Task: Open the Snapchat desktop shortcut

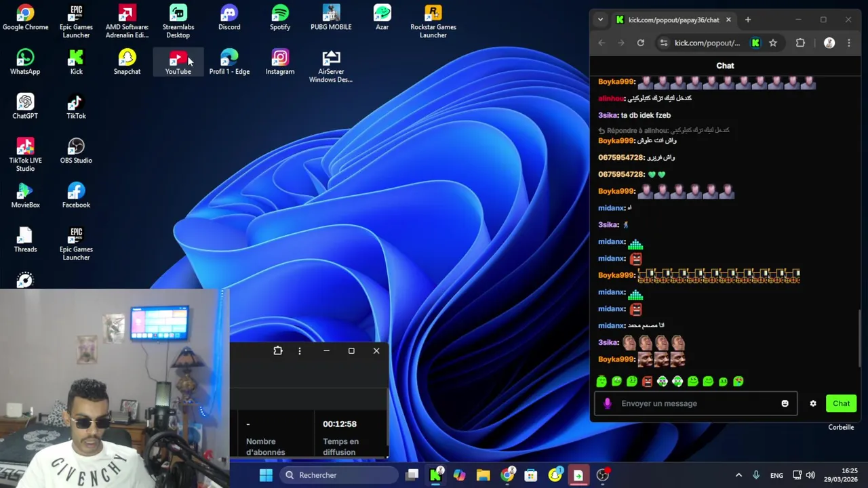Action: click(127, 62)
